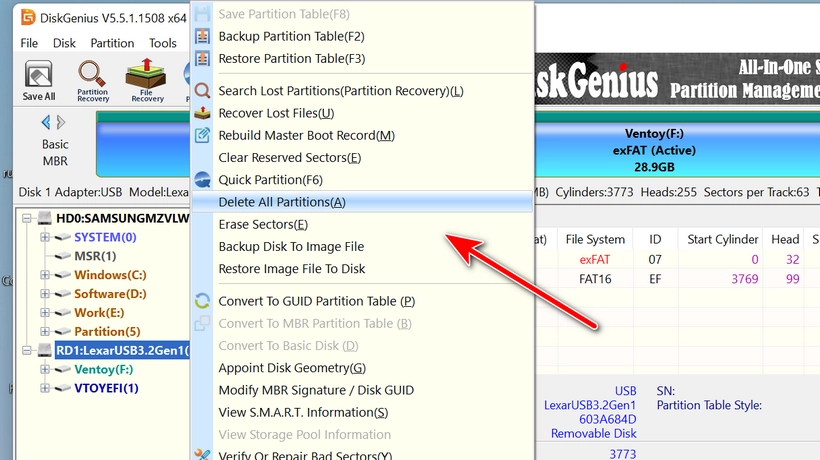Click the Removable Disk property value
This screenshot has height=460, width=820.
(x=594, y=434)
